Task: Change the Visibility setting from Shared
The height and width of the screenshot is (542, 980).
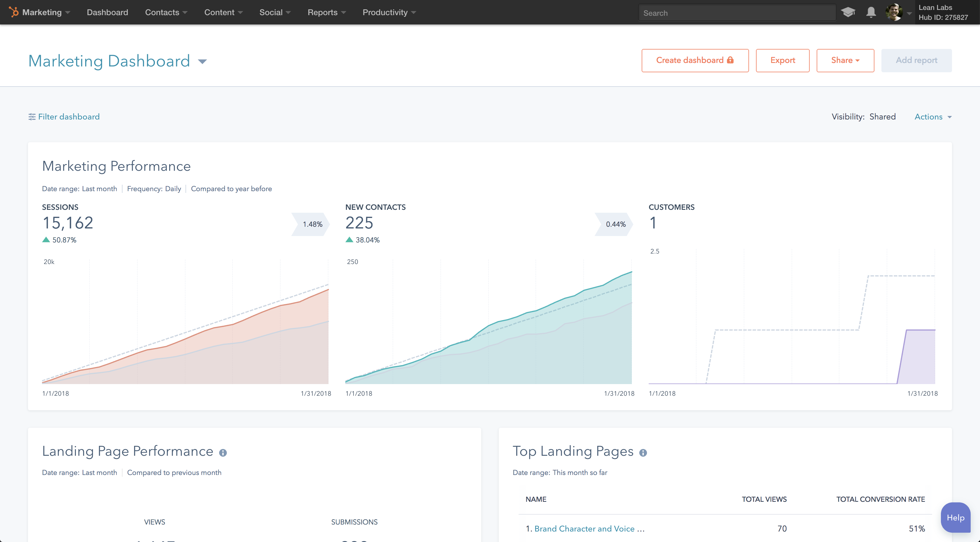Action: [883, 117]
